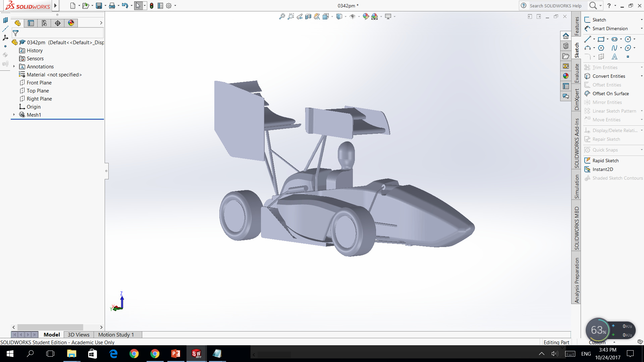This screenshot has width=644, height=362.
Task: Toggle the Rebuild traffic light icon
Action: pos(152,6)
